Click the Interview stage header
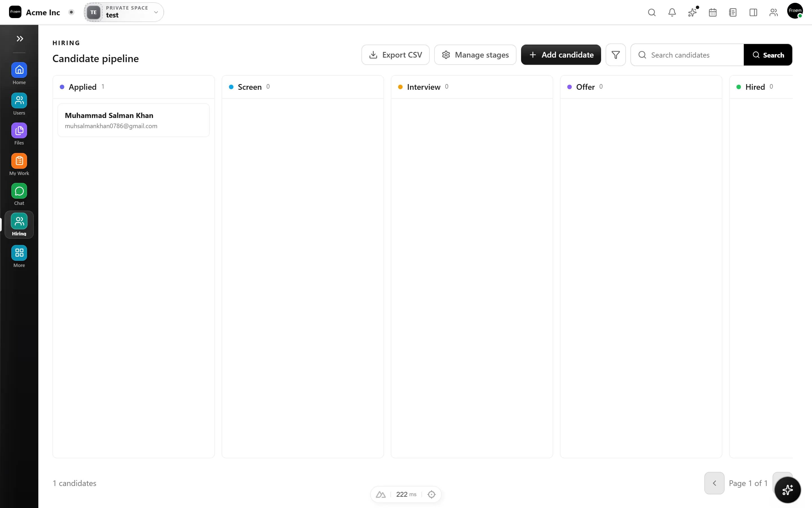Image resolution: width=812 pixels, height=508 pixels. (x=472, y=87)
